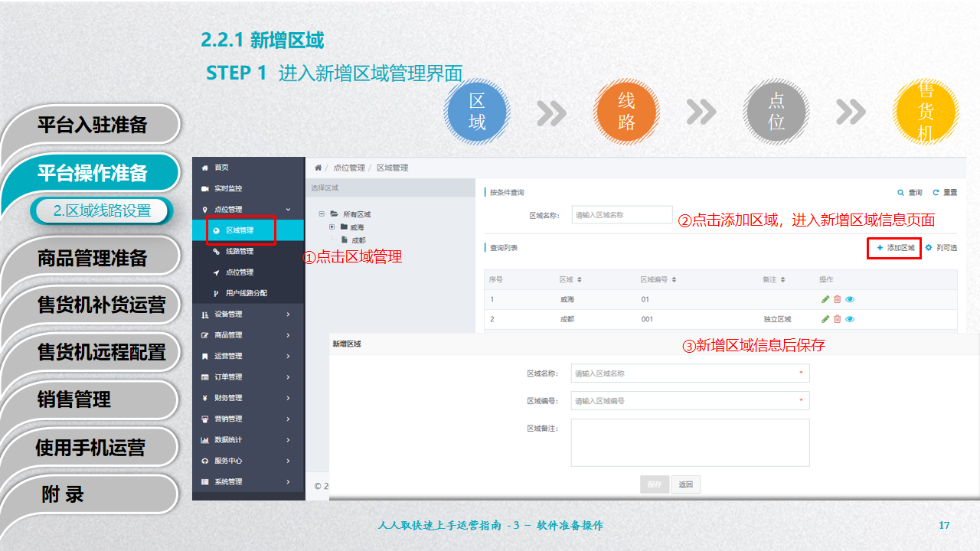Click the 保存 button in 新增区域 form
This screenshot has height=551, width=980.
coord(654,484)
